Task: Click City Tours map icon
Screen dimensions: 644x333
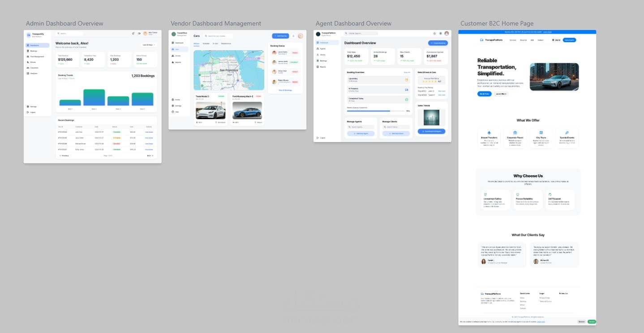Action: (x=541, y=133)
